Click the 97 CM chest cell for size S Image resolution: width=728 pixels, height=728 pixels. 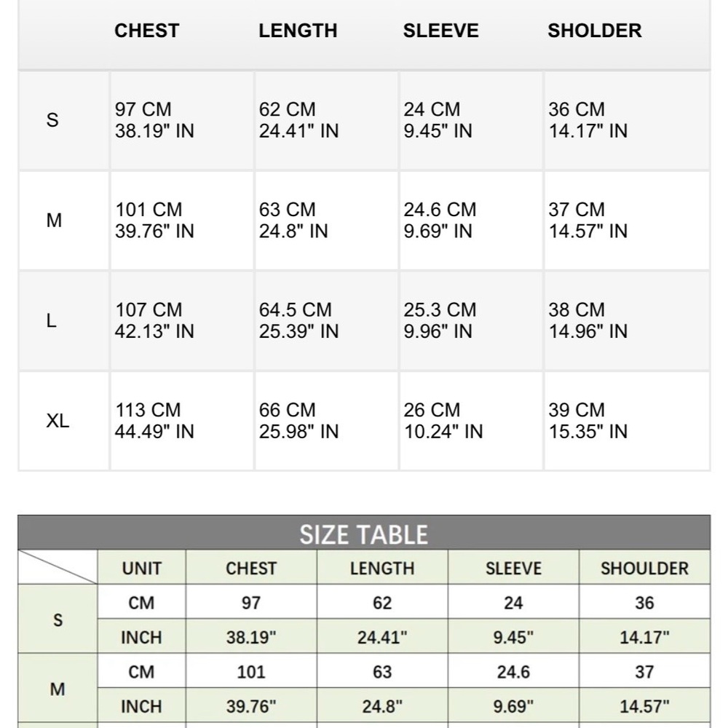point(182,120)
